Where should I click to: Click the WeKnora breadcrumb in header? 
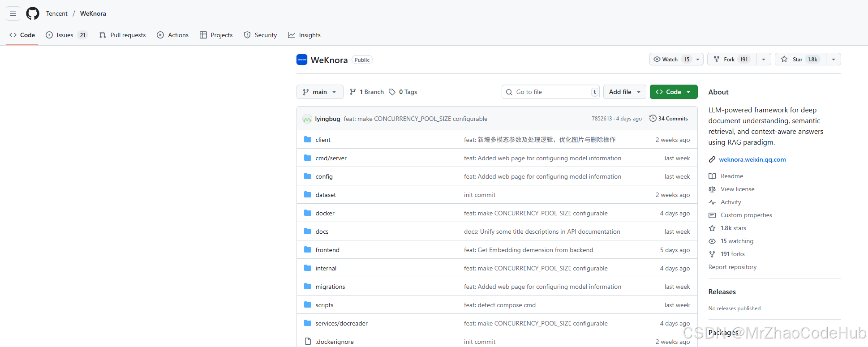coord(93,13)
